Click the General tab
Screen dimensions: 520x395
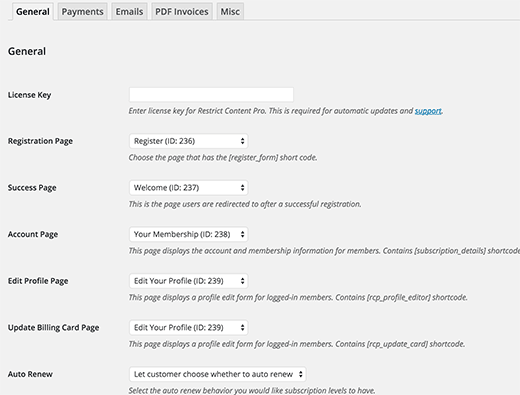click(x=33, y=12)
